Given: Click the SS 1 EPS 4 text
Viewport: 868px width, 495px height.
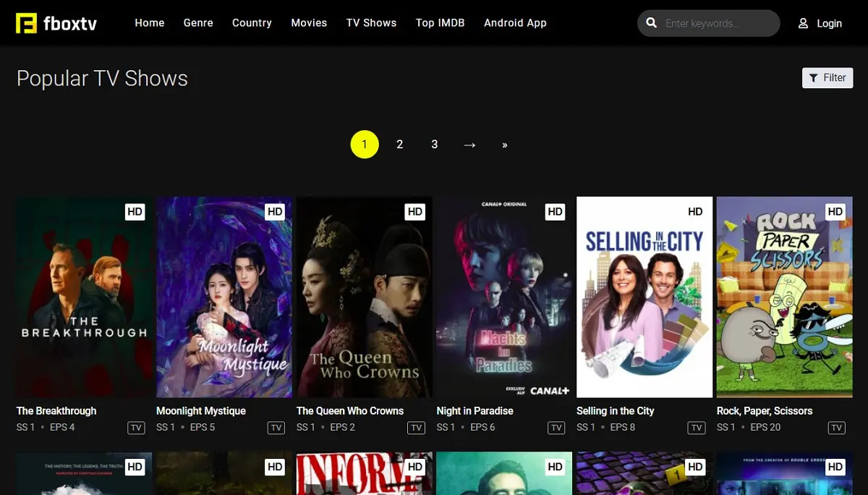Looking at the screenshot, I should tap(46, 427).
